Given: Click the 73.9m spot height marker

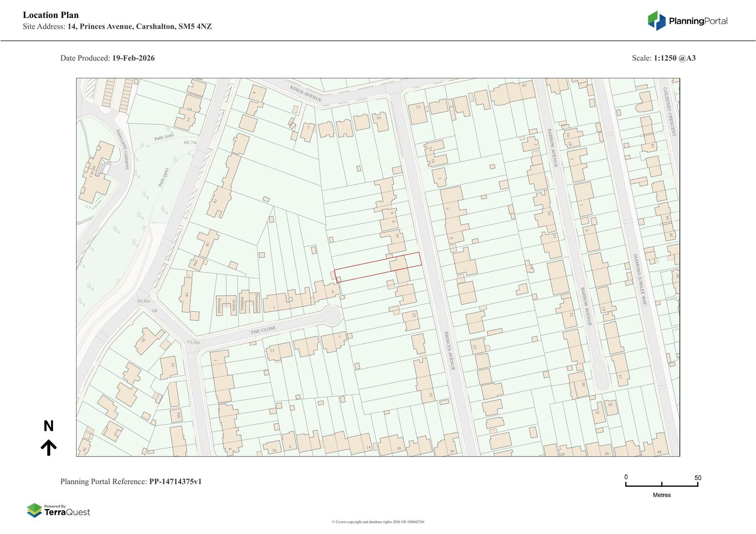Looking at the screenshot, I should click(193, 343).
